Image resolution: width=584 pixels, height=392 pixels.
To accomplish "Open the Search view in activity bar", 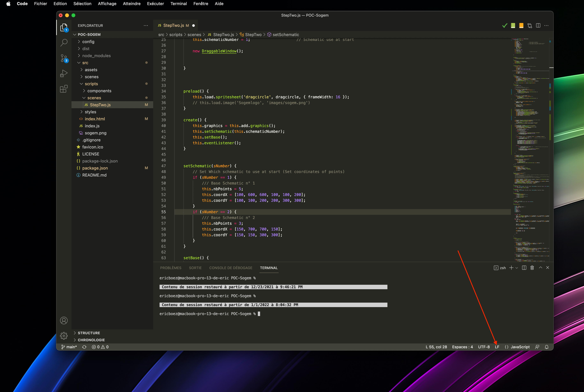I will pos(64,43).
